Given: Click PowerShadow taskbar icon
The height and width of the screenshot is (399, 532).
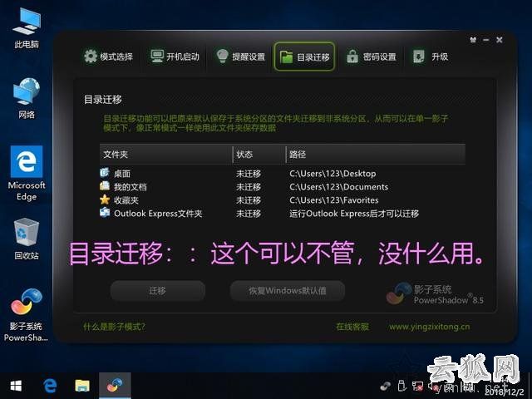Looking at the screenshot, I should tap(115, 386).
